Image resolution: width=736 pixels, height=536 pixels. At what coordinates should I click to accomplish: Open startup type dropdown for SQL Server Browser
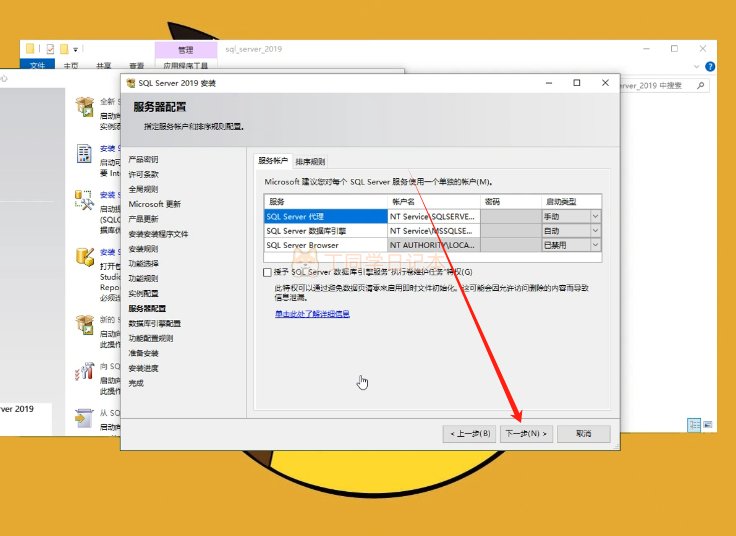click(x=595, y=244)
